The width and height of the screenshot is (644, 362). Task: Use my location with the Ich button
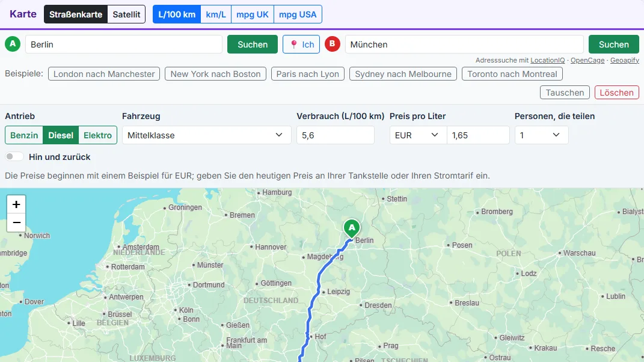(x=301, y=44)
